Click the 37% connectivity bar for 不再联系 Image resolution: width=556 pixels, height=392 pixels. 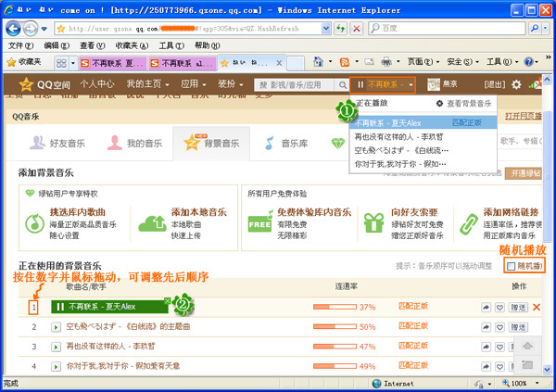pos(335,307)
